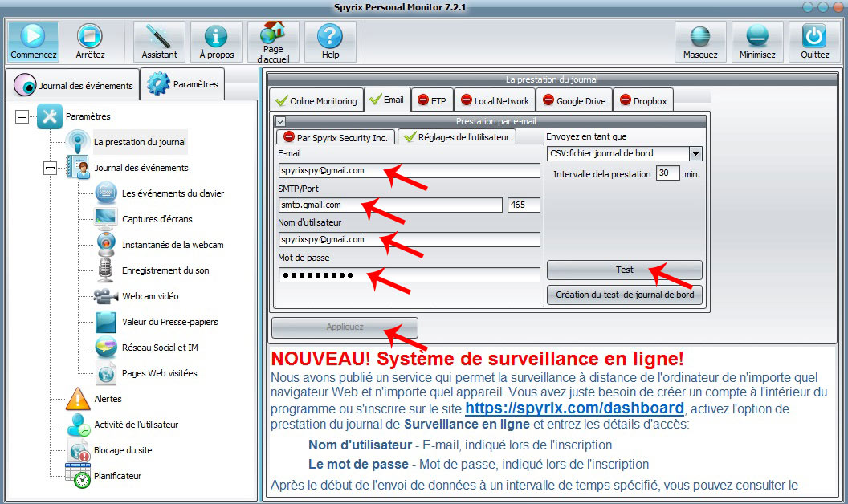The height and width of the screenshot is (504, 848).
Task: Open Les événements du clavier settings
Action: [x=173, y=193]
